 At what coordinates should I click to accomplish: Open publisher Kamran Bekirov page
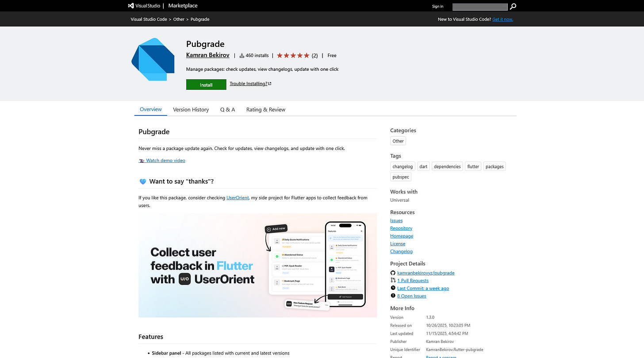pos(208,55)
